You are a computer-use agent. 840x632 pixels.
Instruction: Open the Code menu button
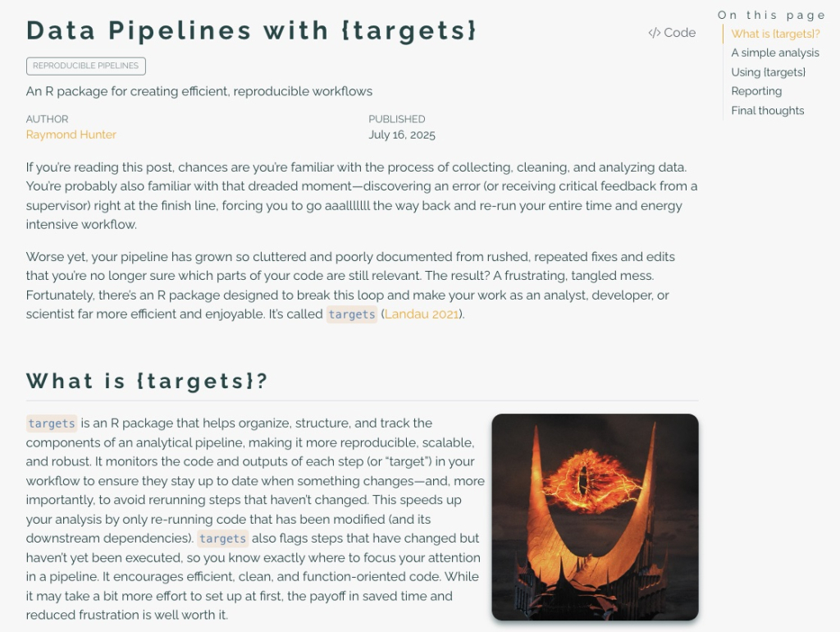672,33
